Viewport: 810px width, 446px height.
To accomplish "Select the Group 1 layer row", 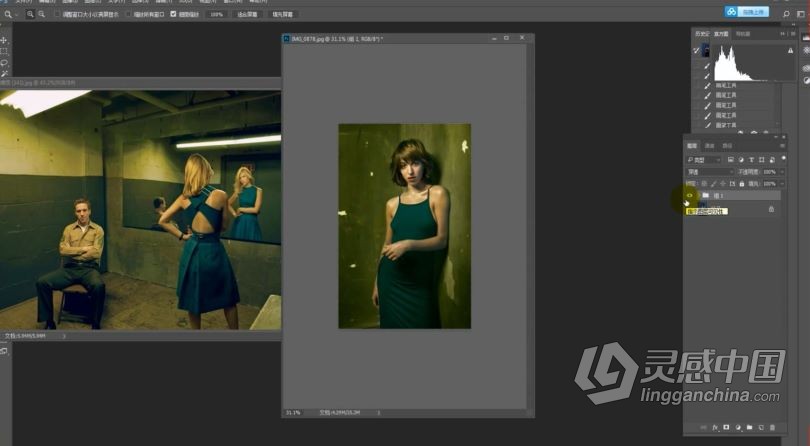I will tap(733, 195).
